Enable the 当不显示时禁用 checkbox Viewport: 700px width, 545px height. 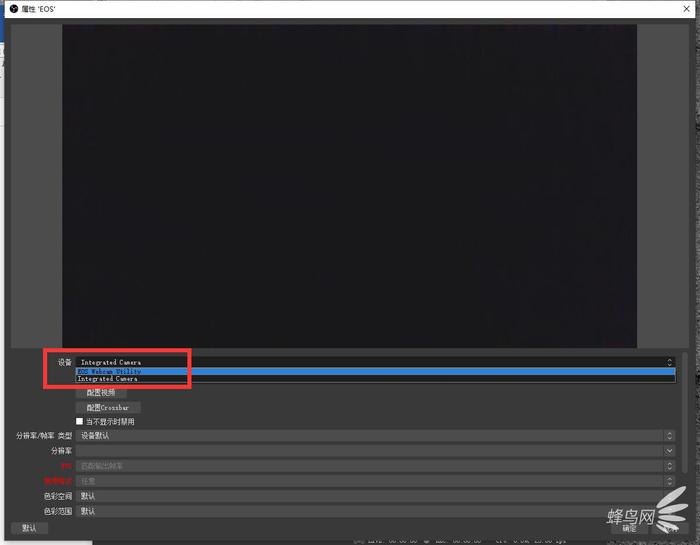point(79,421)
